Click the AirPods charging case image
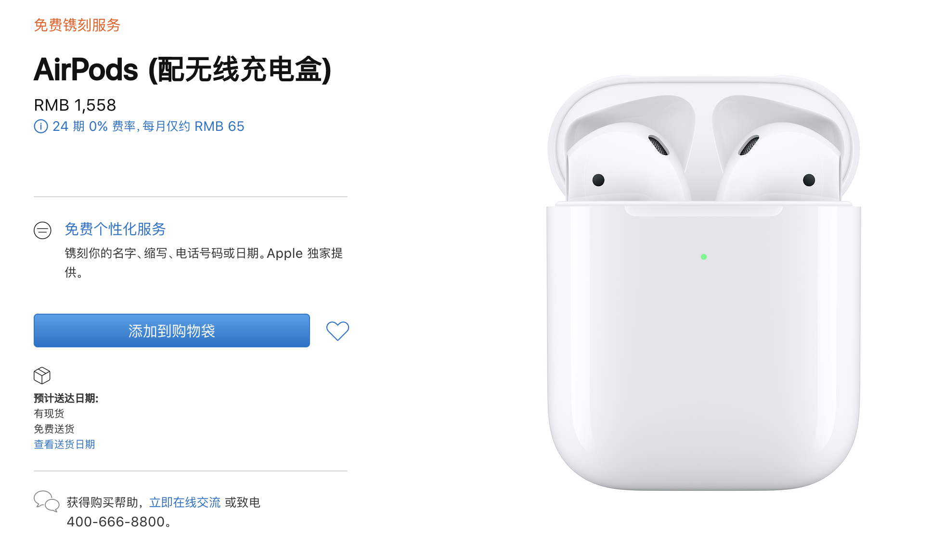The height and width of the screenshot is (560, 931). pyautogui.click(x=703, y=283)
